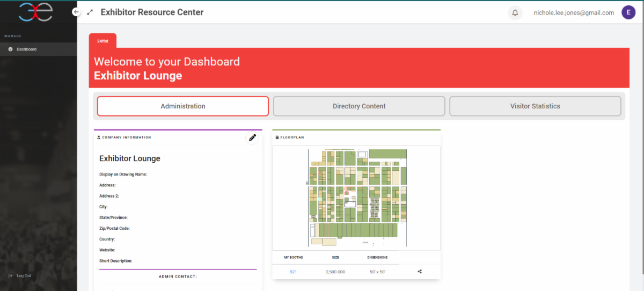Click the dimensions value 50' x 50'
644x291 pixels.
pos(377,272)
